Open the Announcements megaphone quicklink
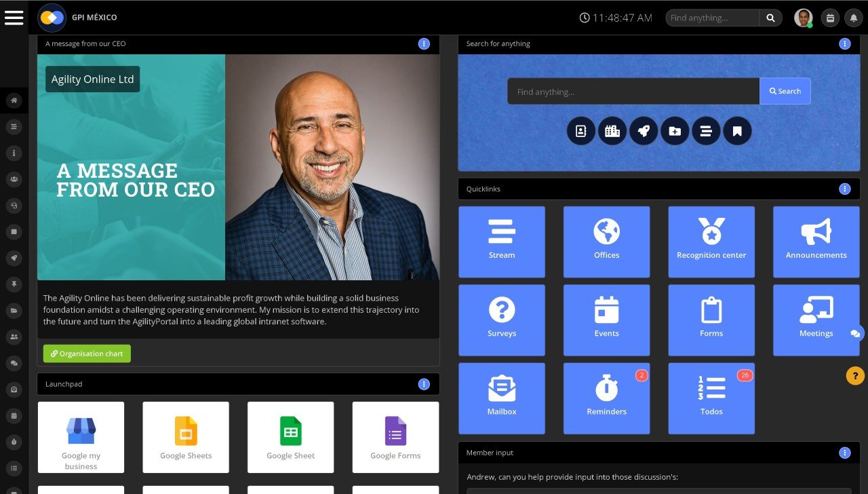The height and width of the screenshot is (494, 868). [816, 242]
